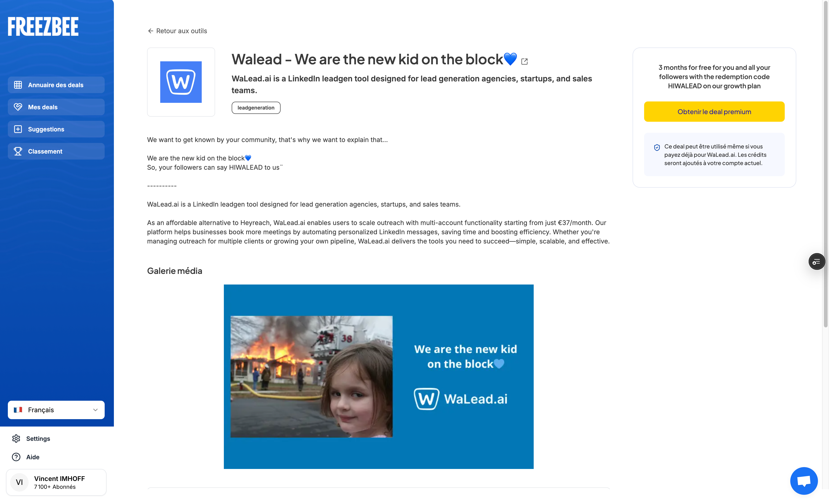This screenshot has width=829, height=504.
Task: Open Annuaire des deals menu
Action: click(x=56, y=85)
